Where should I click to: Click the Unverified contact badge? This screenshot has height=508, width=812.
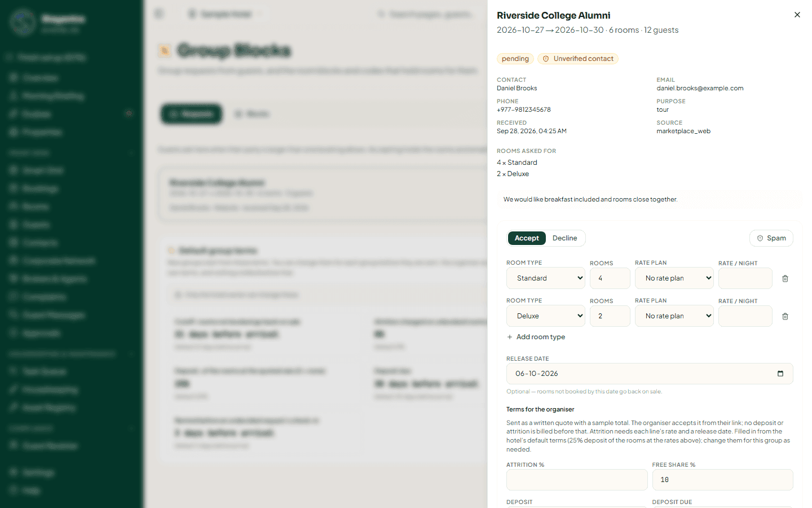coord(578,59)
